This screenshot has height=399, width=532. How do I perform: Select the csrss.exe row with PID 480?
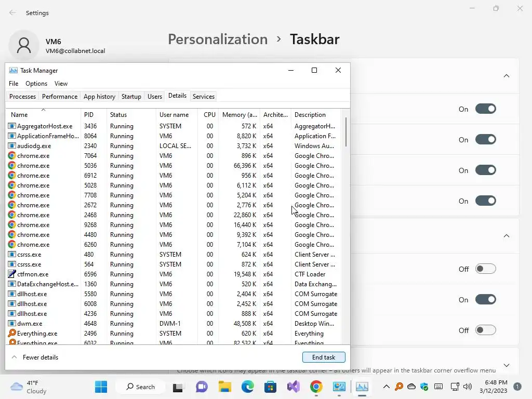(x=174, y=255)
